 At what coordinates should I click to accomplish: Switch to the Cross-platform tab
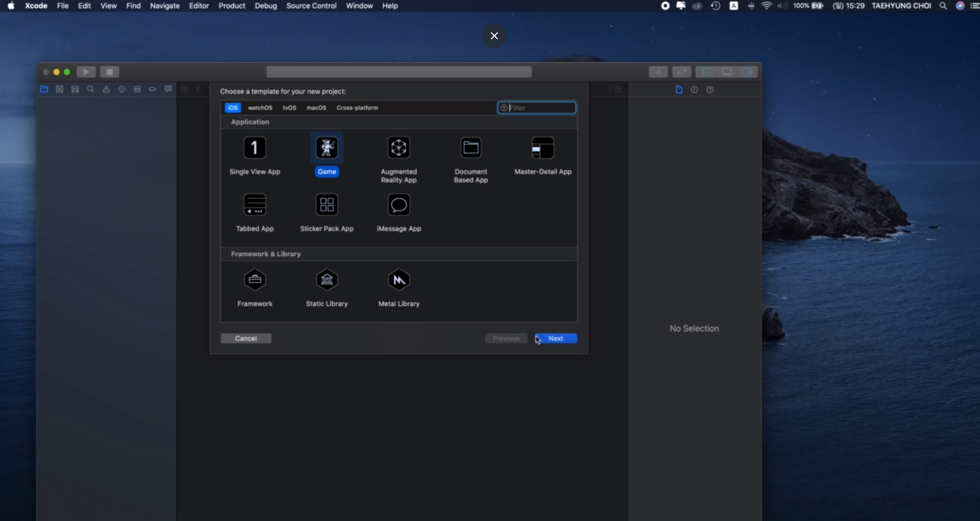pyautogui.click(x=357, y=108)
